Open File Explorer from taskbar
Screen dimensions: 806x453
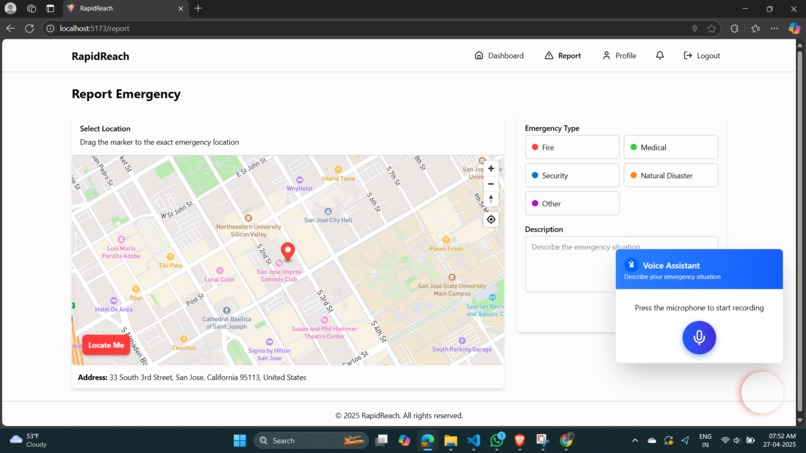click(451, 441)
